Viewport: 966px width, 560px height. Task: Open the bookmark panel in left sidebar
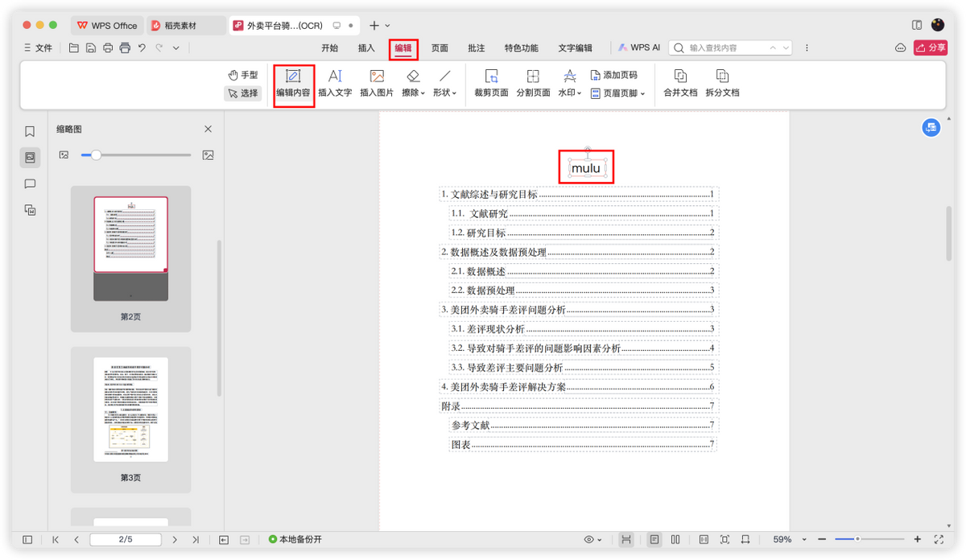[x=30, y=131]
